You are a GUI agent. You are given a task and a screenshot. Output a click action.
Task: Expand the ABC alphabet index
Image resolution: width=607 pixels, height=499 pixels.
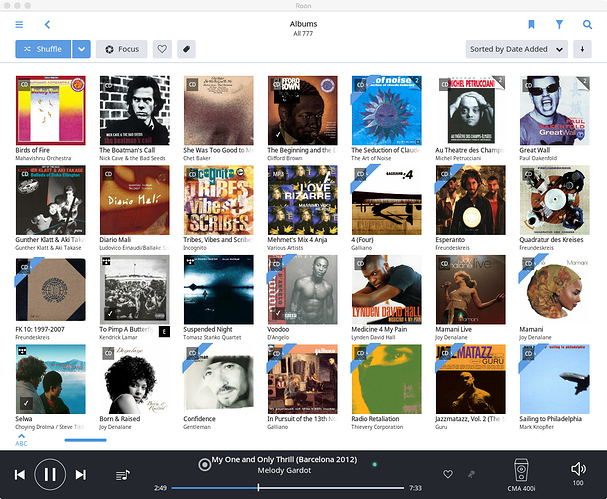coord(21,440)
